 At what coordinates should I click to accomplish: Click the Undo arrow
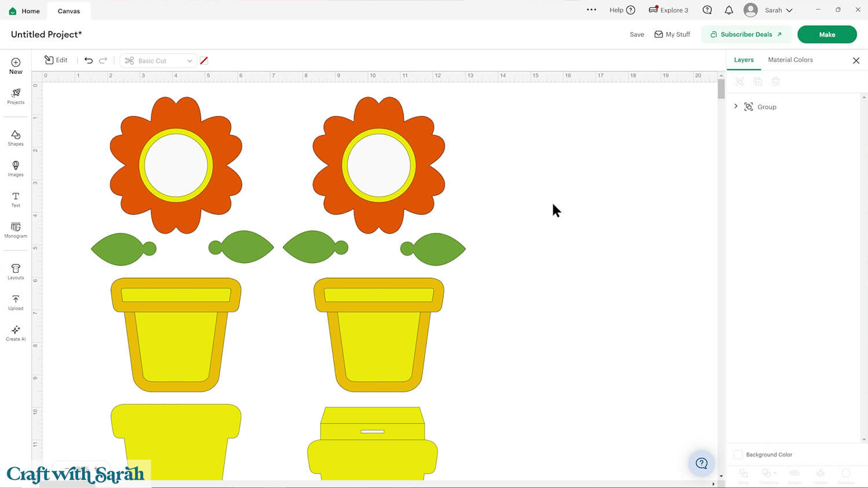tap(89, 61)
